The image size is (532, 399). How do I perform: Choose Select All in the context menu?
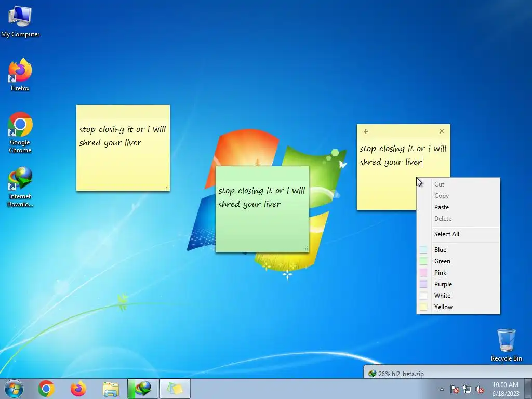pyautogui.click(x=458, y=234)
